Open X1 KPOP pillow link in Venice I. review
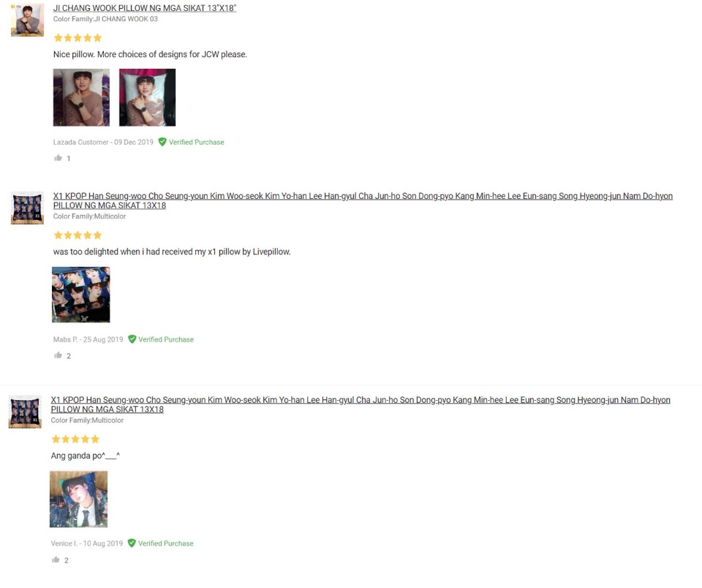Viewport: 702px width, 588px height. [x=361, y=404]
